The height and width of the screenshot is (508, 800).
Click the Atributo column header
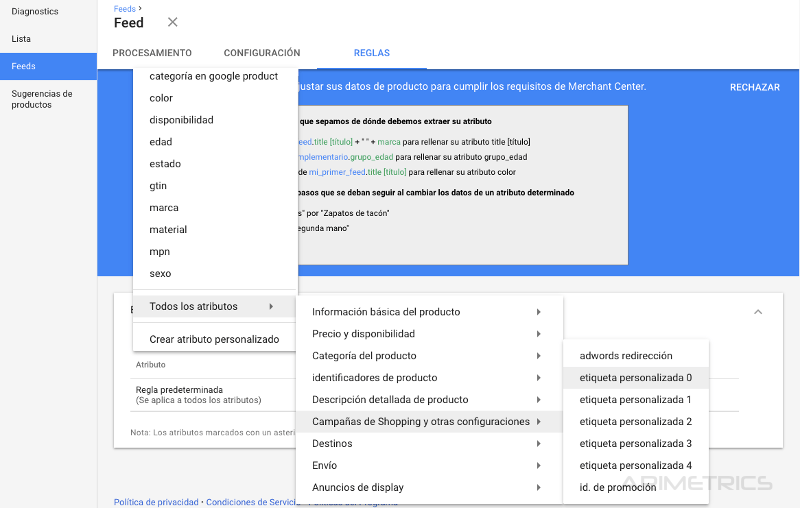(x=151, y=365)
